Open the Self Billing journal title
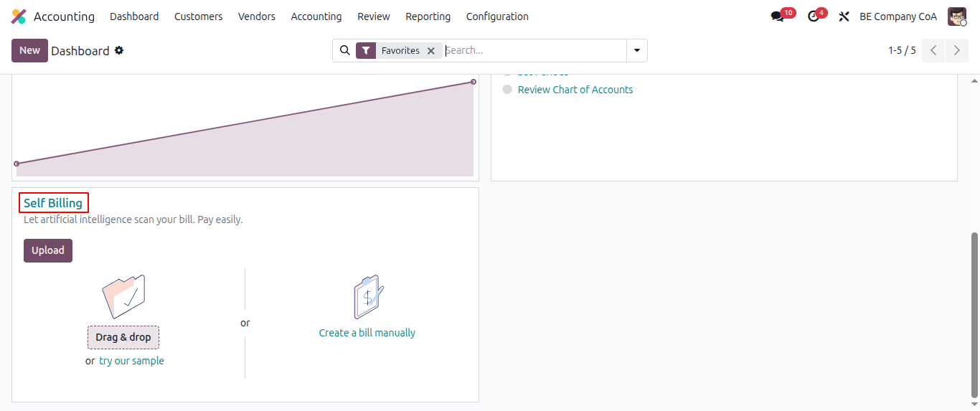The image size is (980, 411). click(53, 203)
